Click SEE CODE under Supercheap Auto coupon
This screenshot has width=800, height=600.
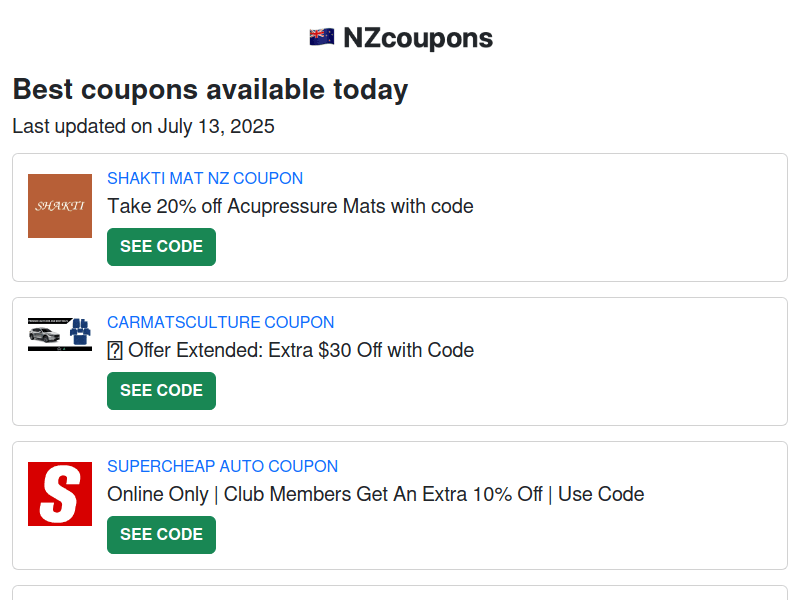[x=161, y=534]
